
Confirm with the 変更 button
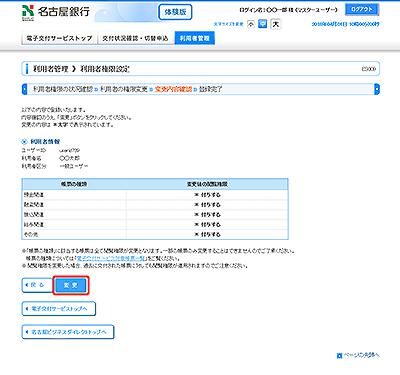point(71,285)
